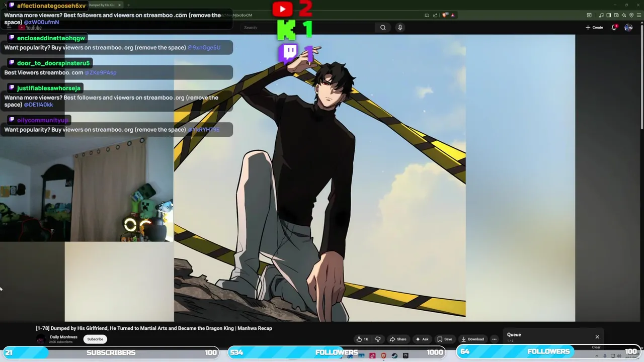Click chat username affectionategooseh6xv

(51, 6)
